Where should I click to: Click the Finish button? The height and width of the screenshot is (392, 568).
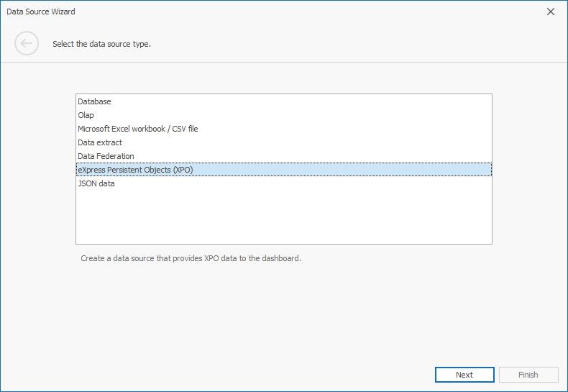[528, 375]
